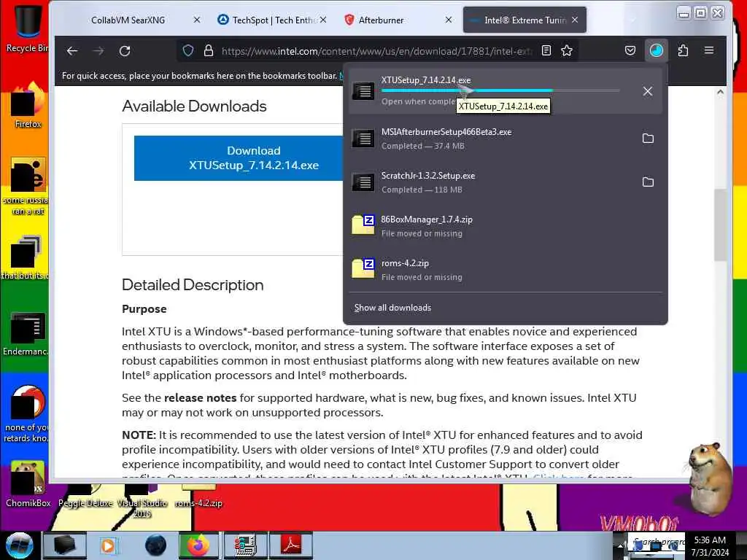Close the TechSpot tab
The width and height of the screenshot is (747, 560).
point(323,20)
